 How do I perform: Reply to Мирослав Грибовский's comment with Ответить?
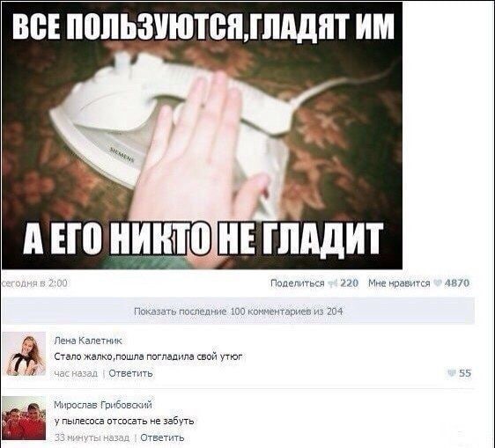tap(162, 437)
